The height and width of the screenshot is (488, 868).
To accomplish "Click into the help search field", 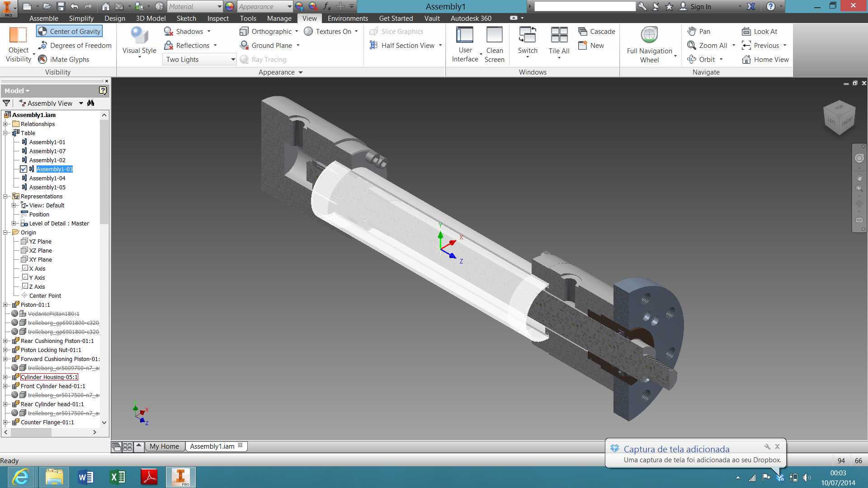I will [x=585, y=6].
